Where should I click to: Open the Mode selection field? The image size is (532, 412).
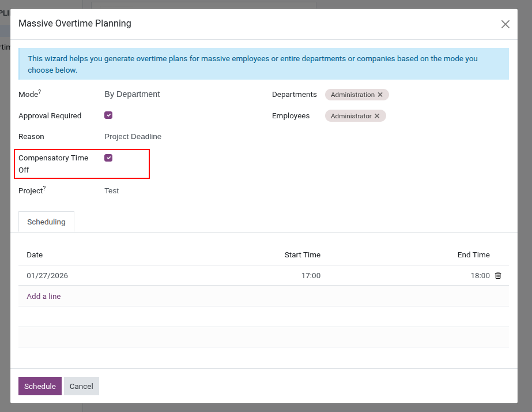tap(132, 94)
